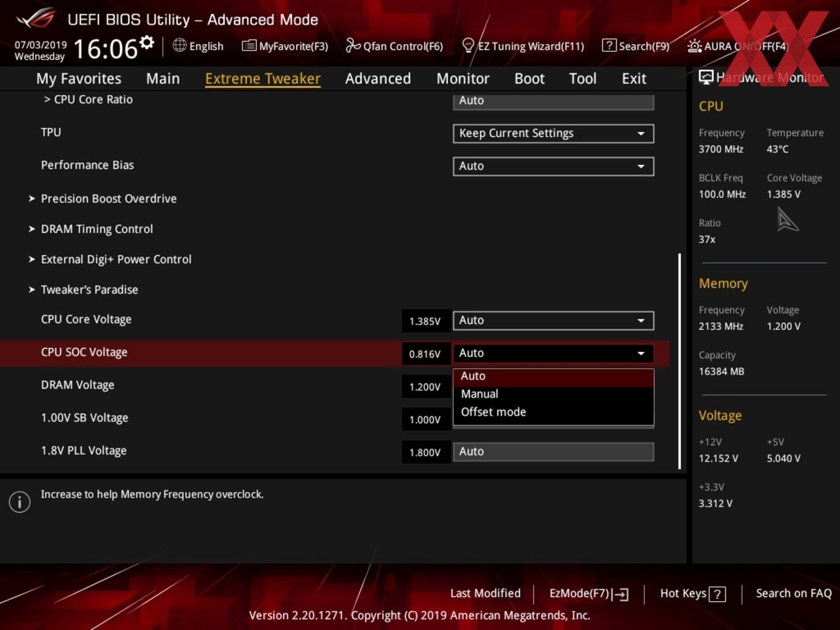Click the EzMode exit arrow icon
The image size is (840, 630).
point(621,594)
